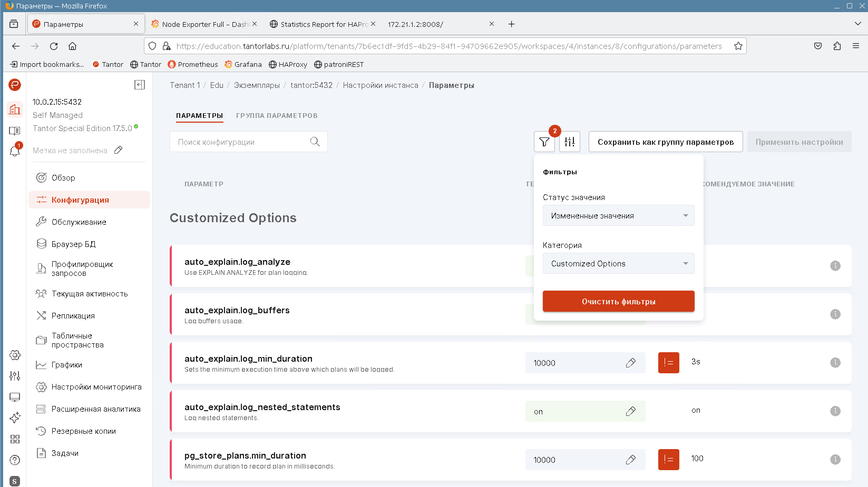
Task: Open the column settings sliders icon
Action: (x=569, y=142)
